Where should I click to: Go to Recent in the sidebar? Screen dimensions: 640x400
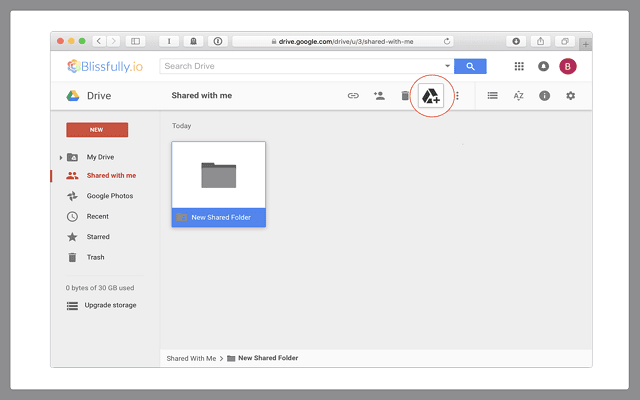97,216
